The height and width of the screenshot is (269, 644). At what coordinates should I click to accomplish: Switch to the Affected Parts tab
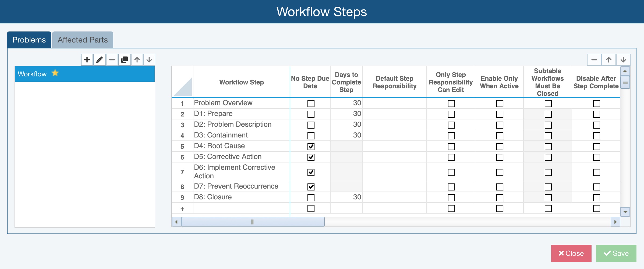coord(83,40)
